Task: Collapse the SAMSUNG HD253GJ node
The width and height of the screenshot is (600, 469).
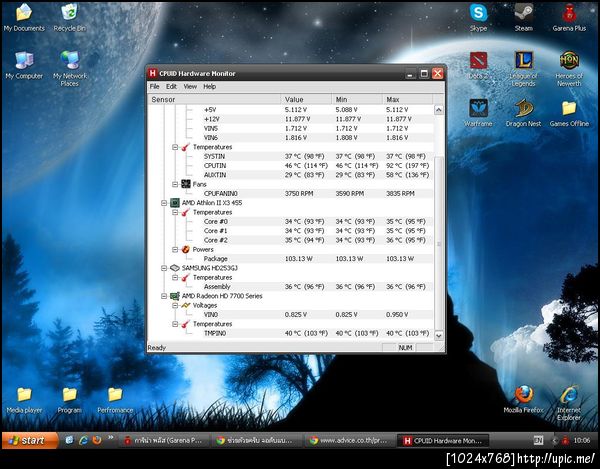Action: pos(164,268)
